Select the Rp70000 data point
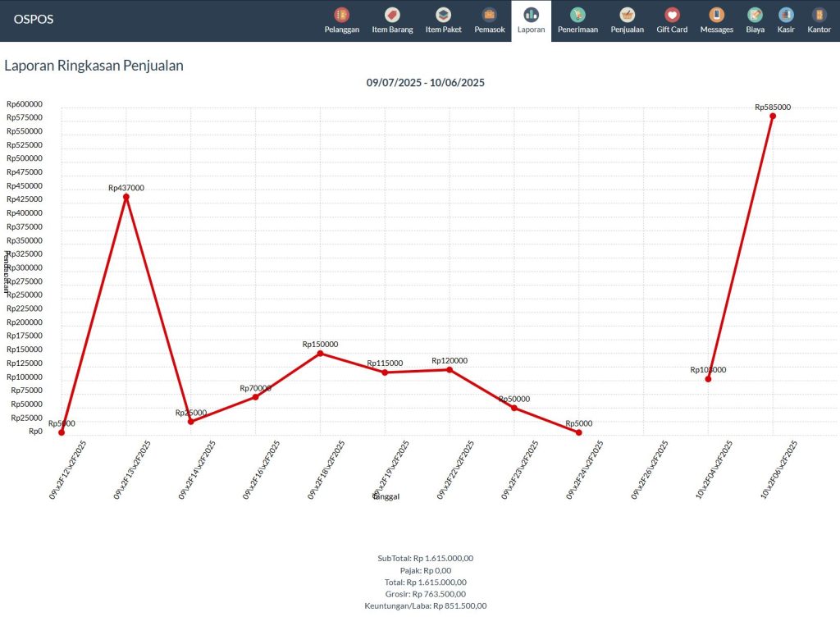The width and height of the screenshot is (840, 626). pos(255,397)
